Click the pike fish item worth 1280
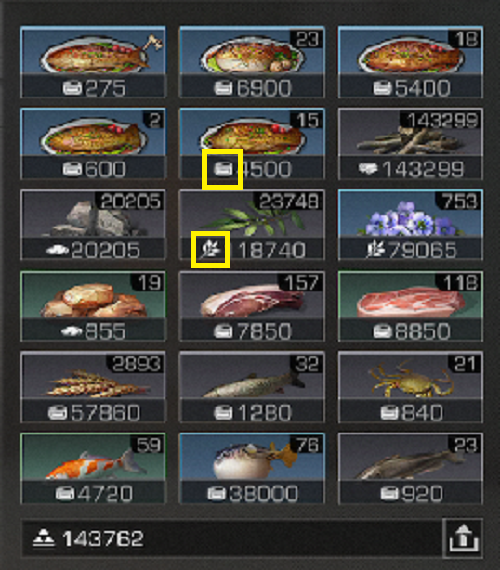 click(252, 387)
